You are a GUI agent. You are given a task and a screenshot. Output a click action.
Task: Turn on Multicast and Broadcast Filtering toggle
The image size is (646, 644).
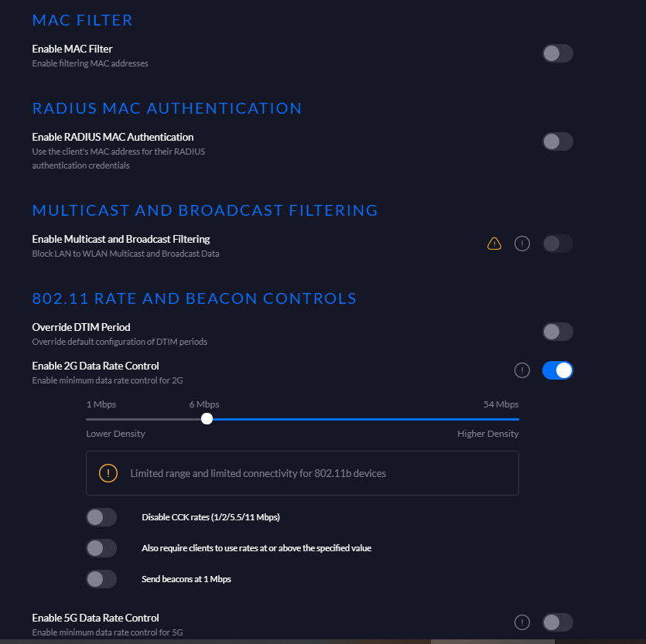(x=558, y=244)
